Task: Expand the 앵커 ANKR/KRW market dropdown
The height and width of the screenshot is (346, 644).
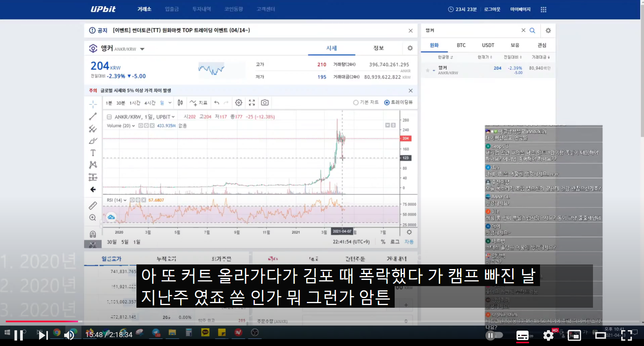Action: click(x=142, y=49)
